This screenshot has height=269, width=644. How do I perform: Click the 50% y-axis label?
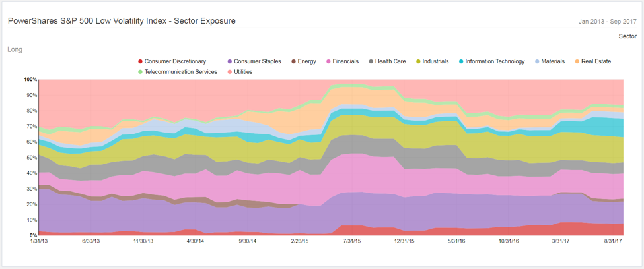[x=32, y=158]
